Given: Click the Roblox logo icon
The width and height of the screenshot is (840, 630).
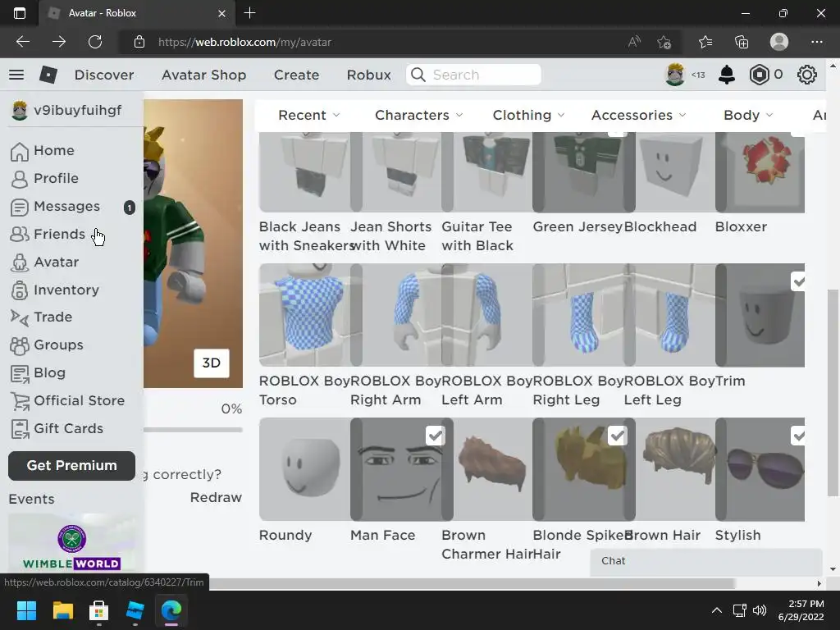Looking at the screenshot, I should tap(48, 75).
